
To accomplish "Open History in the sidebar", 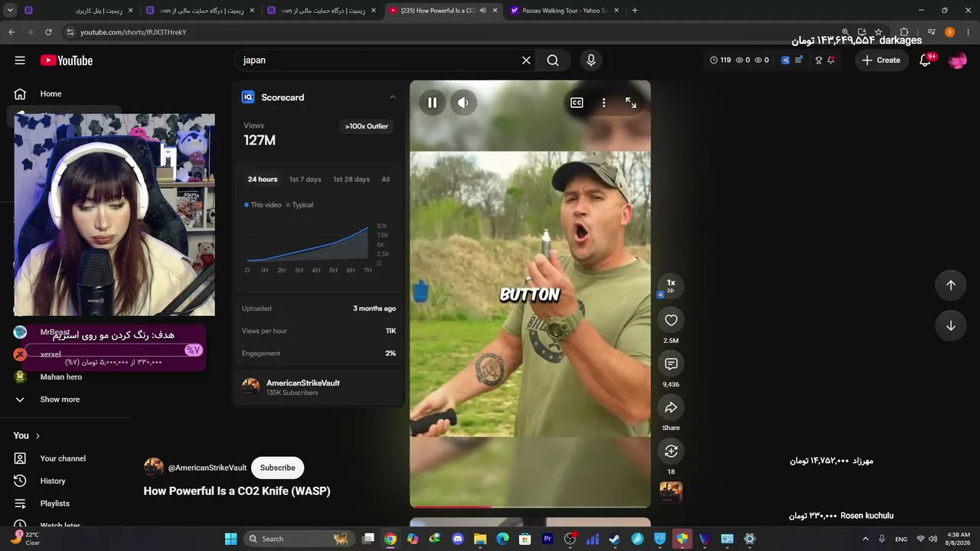I will tap(53, 481).
